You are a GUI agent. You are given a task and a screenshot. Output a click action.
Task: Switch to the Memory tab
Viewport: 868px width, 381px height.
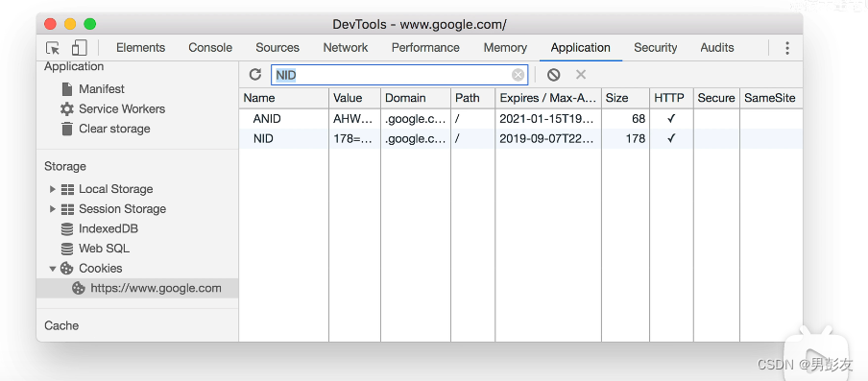pos(505,48)
